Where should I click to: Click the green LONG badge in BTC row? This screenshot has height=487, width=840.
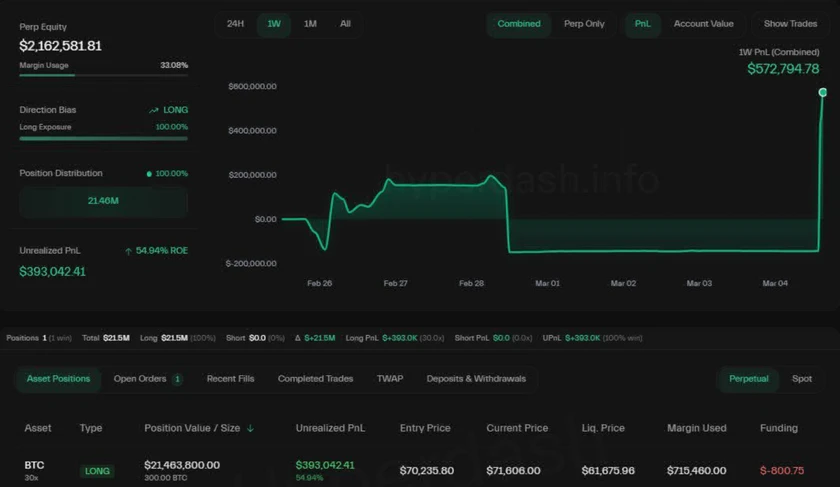point(97,470)
